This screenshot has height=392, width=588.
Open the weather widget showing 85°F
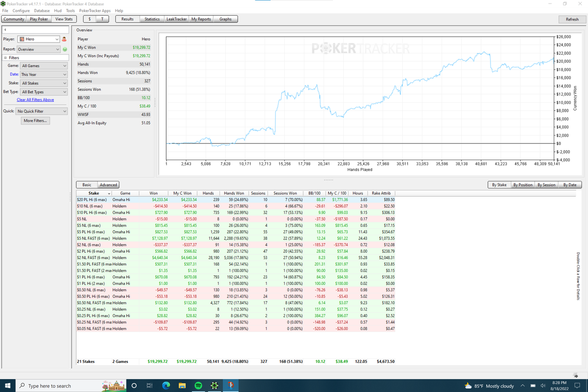(x=489, y=386)
